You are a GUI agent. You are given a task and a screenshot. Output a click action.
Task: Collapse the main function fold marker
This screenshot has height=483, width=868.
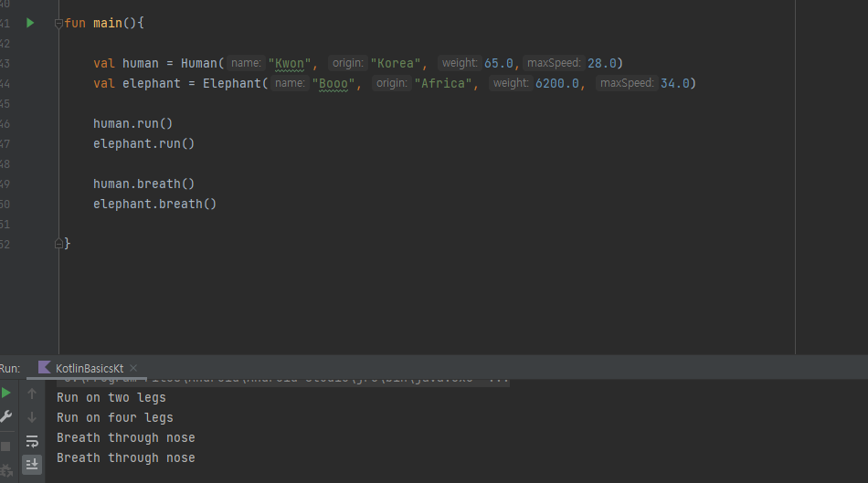point(58,23)
